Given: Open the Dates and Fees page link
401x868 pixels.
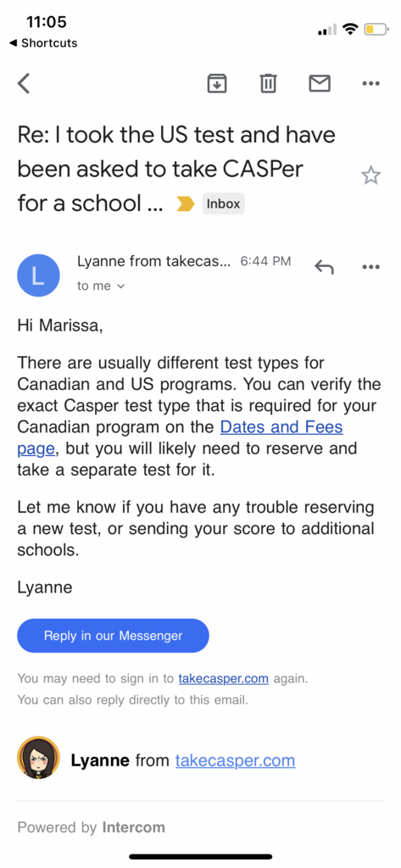Looking at the screenshot, I should pyautogui.click(x=180, y=437).
